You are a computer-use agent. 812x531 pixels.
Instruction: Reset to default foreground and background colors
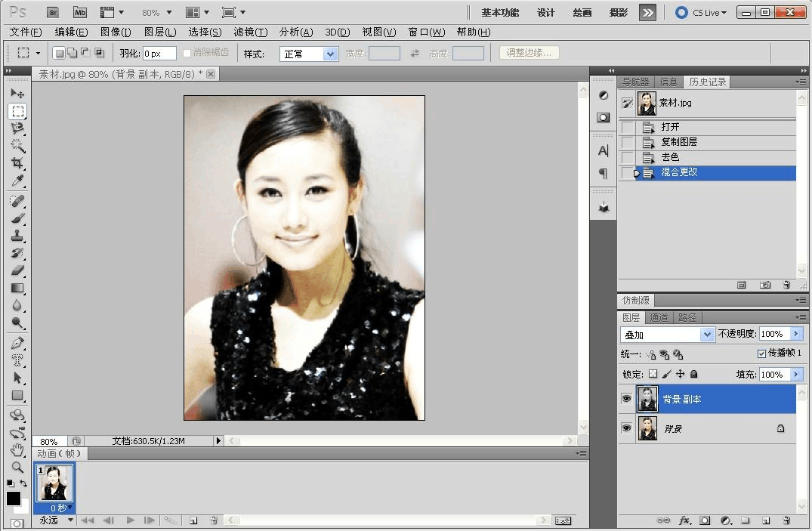11,483
